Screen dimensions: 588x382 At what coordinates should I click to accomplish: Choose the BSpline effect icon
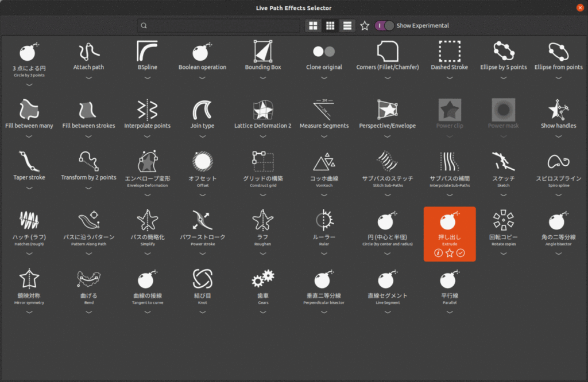147,51
